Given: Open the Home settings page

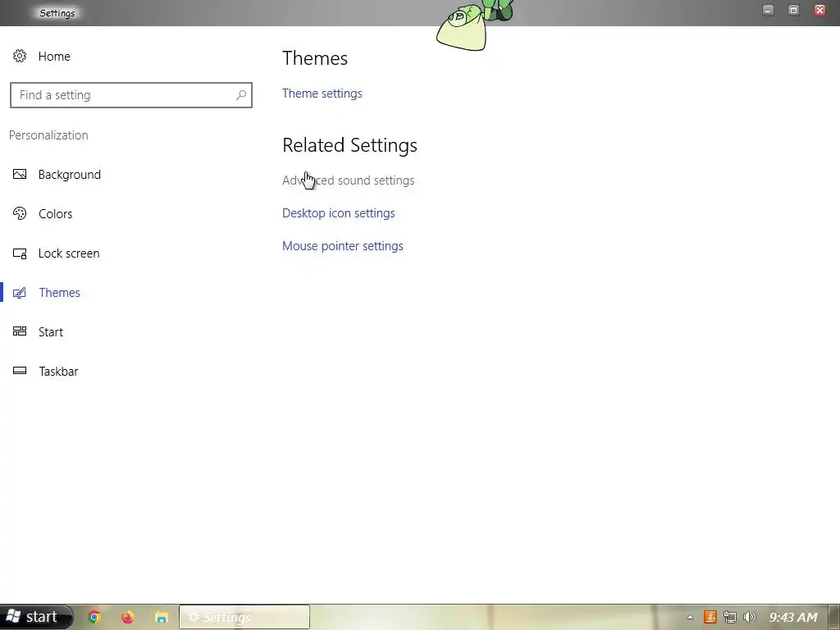Looking at the screenshot, I should click(54, 57).
